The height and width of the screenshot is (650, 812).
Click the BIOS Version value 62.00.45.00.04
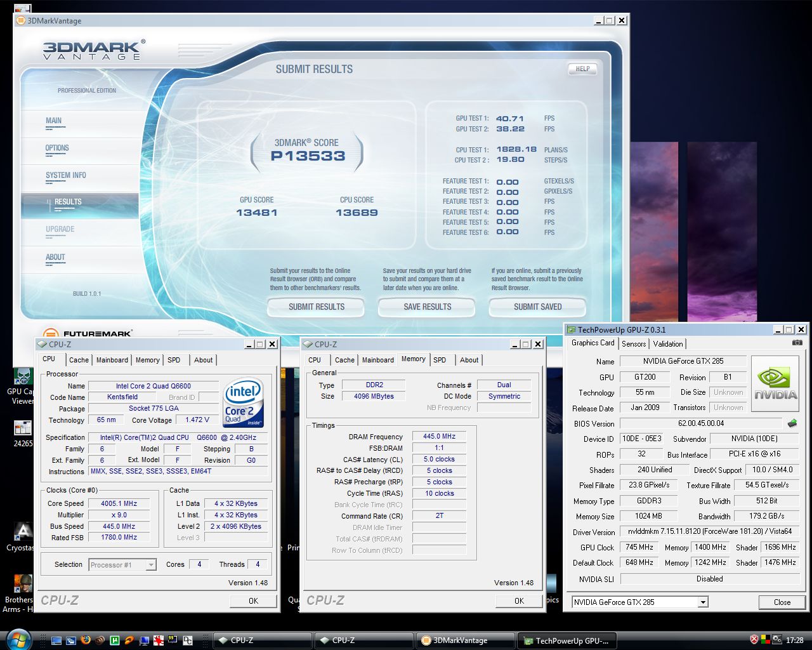coord(701,423)
